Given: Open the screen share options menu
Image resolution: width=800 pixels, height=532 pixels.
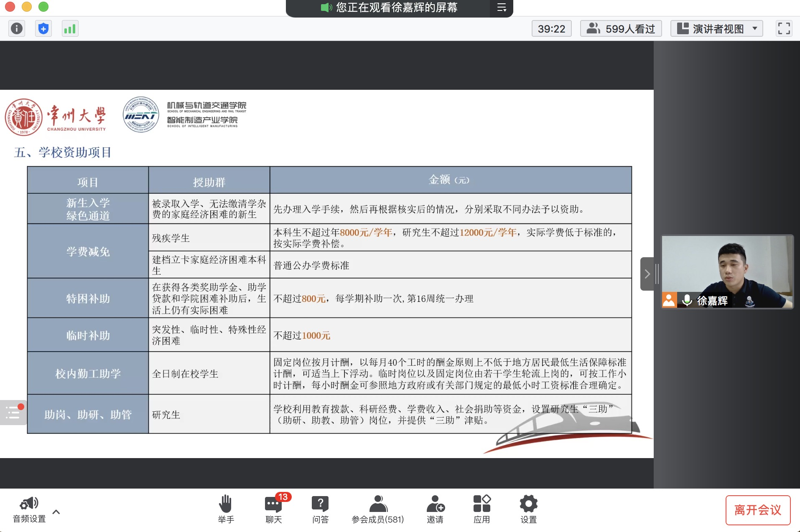Looking at the screenshot, I should (x=502, y=8).
